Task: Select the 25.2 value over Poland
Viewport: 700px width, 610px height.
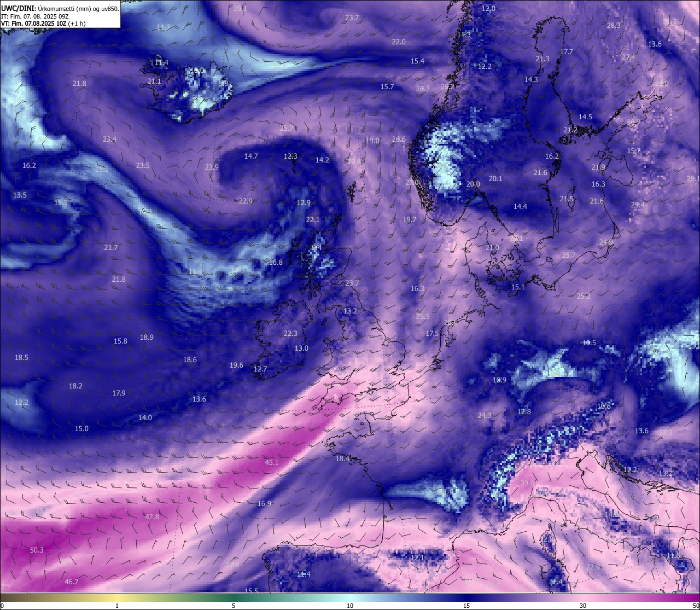Action: (x=584, y=296)
